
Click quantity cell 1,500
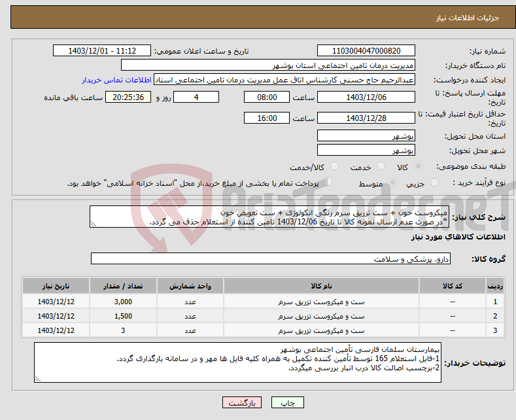click(123, 316)
